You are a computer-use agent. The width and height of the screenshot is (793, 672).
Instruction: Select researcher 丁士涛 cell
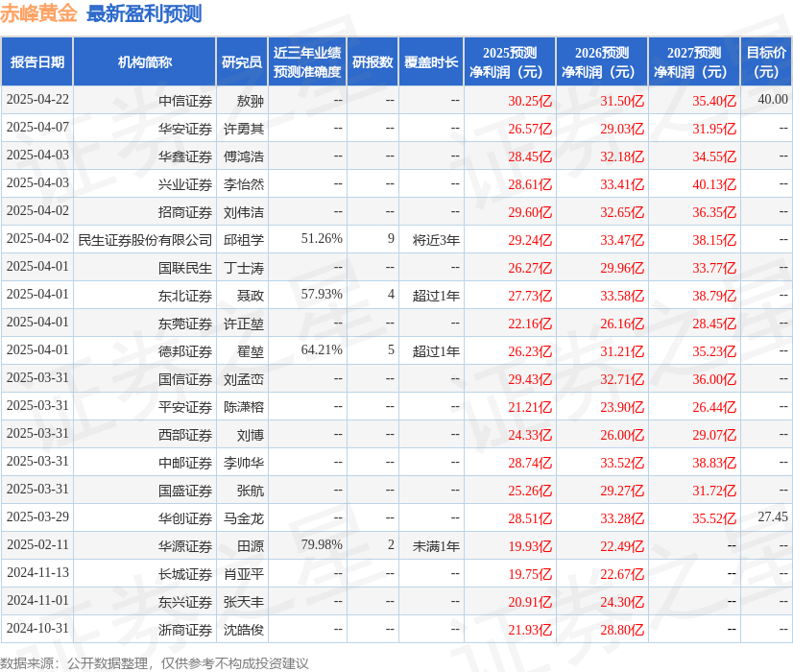(x=244, y=268)
